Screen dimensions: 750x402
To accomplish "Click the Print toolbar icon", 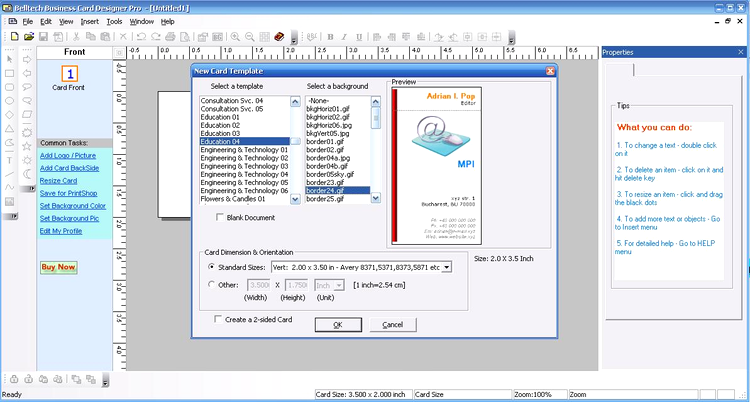I will pos(170,36).
